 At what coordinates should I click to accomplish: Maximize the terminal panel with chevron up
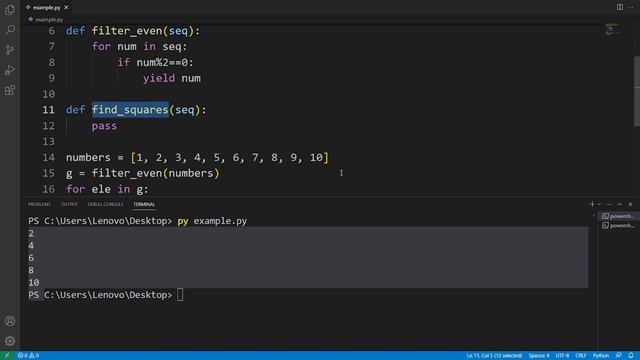point(620,204)
